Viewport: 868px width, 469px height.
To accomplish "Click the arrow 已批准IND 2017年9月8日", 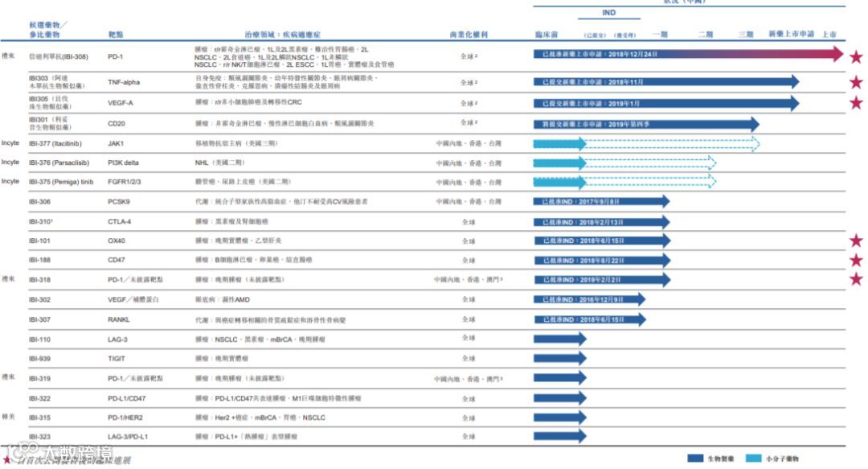I will 601,202.
